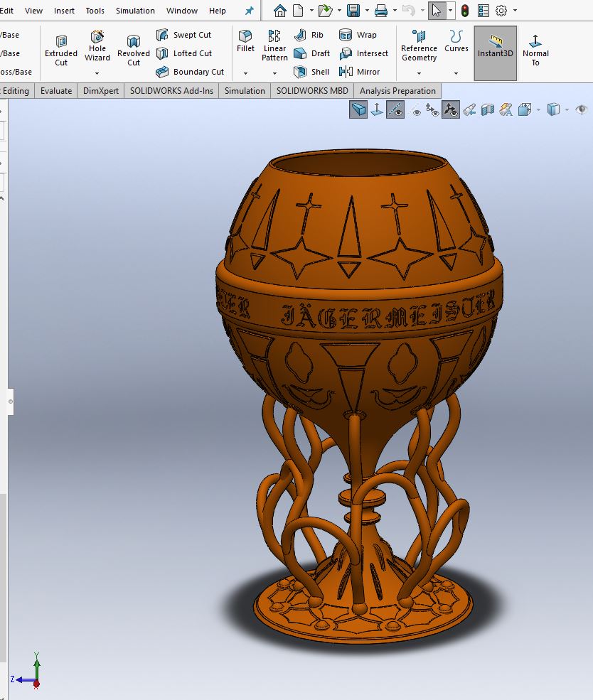593x700 pixels.
Task: Expand the Hole Wizard dropdown arrow
Action: (x=97, y=72)
